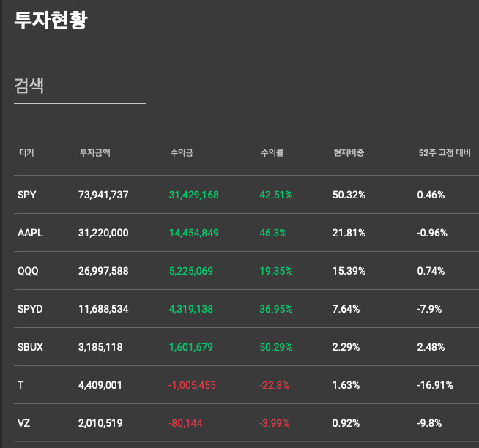Image resolution: width=479 pixels, height=448 pixels.
Task: Click the -80,144 loss value
Action: coord(186,423)
